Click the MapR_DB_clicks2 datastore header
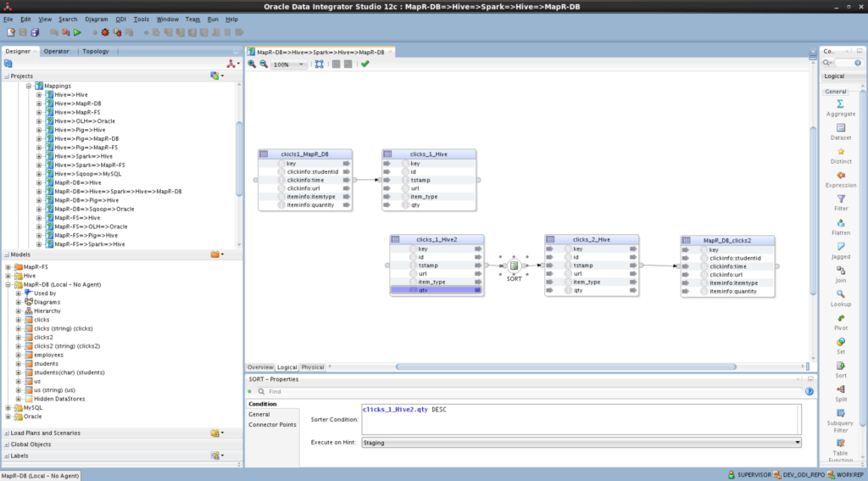Viewport: 868px width, 481px height. point(727,241)
